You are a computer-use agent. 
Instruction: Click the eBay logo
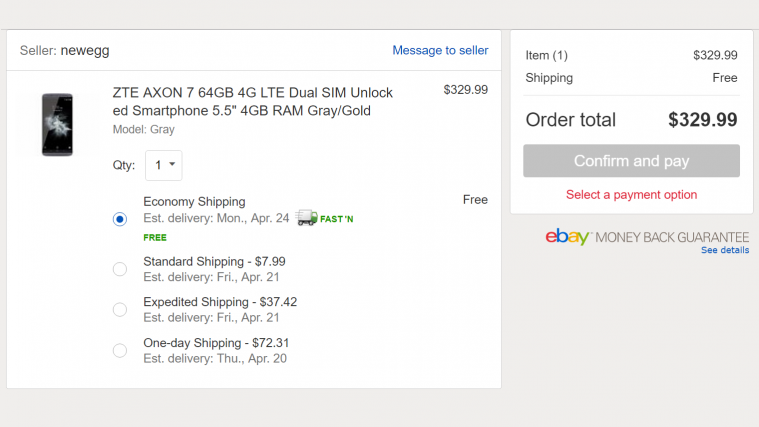tap(568, 237)
